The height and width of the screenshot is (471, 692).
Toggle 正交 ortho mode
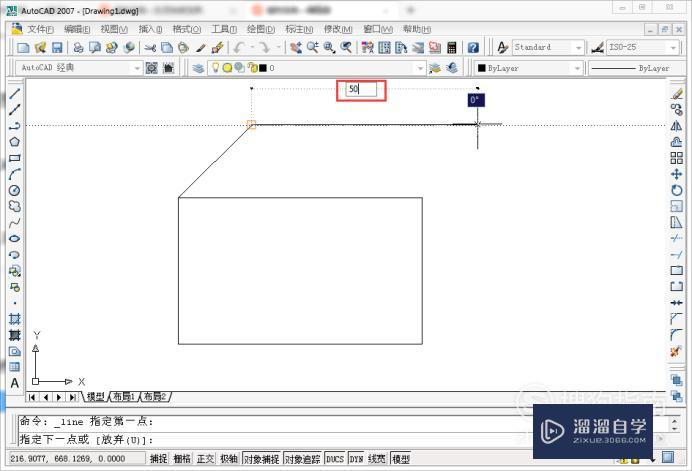[x=205, y=459]
